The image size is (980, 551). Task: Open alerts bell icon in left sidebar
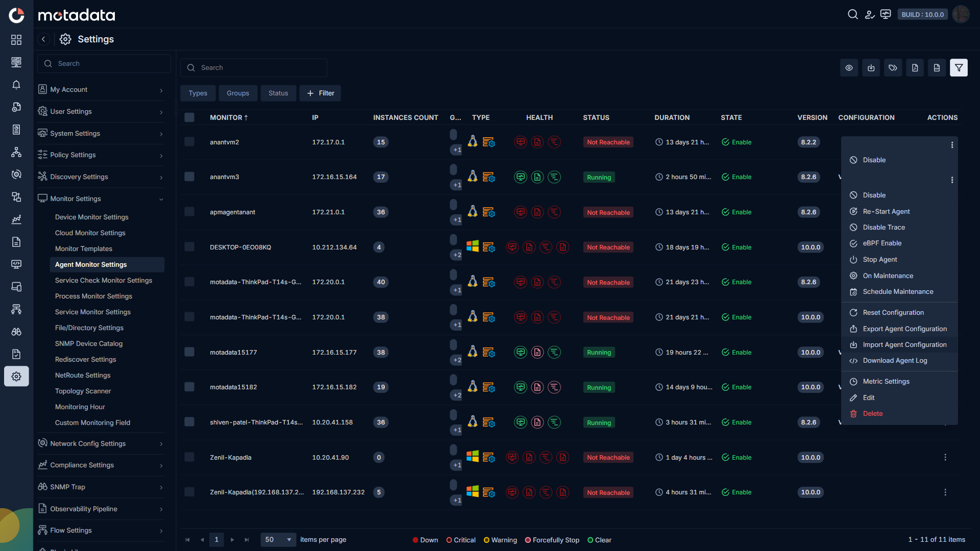(16, 85)
